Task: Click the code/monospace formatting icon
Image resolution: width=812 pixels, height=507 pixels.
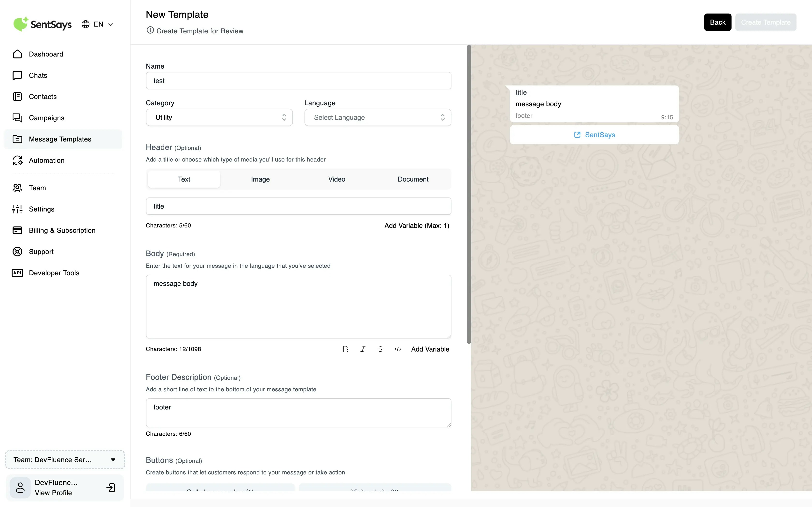Action: [x=398, y=349]
